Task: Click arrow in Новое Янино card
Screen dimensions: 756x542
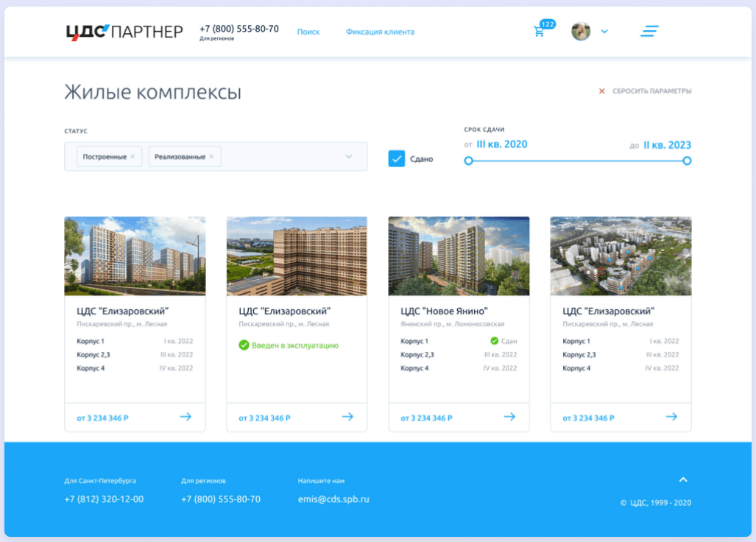Action: coord(509,417)
